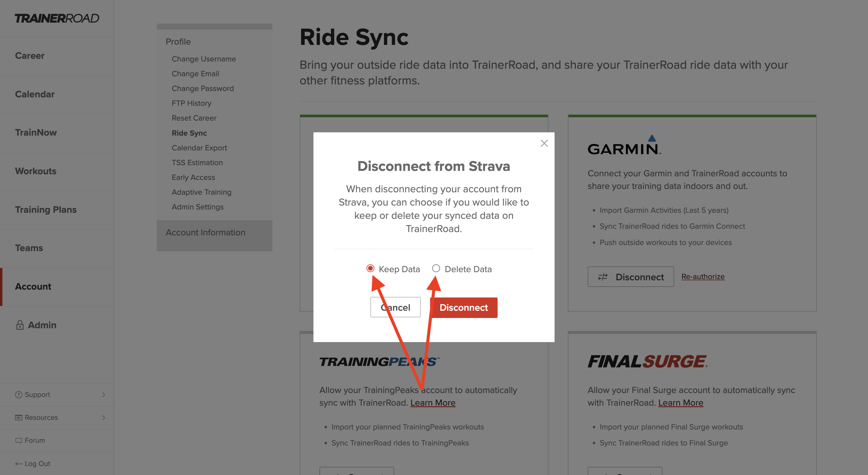Image resolution: width=868 pixels, height=475 pixels.
Task: Click the chat bubble icon next to Forum
Action: (x=18, y=440)
